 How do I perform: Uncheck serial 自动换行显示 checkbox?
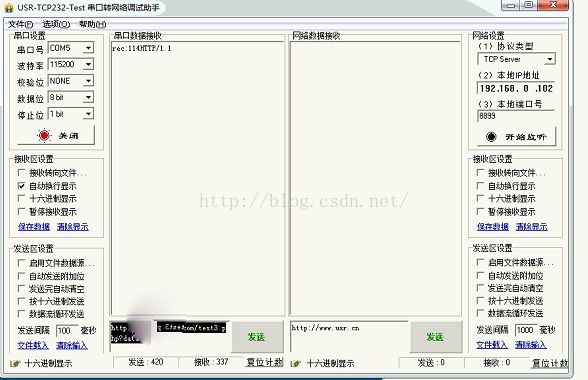pyautogui.click(x=21, y=186)
